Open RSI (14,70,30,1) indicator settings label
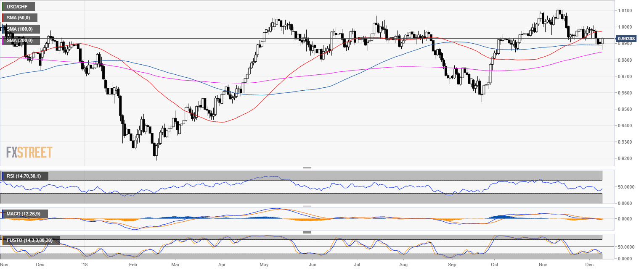Image resolution: width=644 pixels, height=270 pixels. [24, 176]
